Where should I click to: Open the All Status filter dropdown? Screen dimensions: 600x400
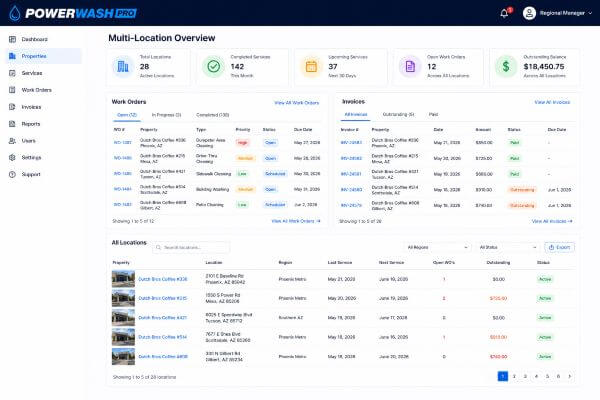pyautogui.click(x=508, y=247)
